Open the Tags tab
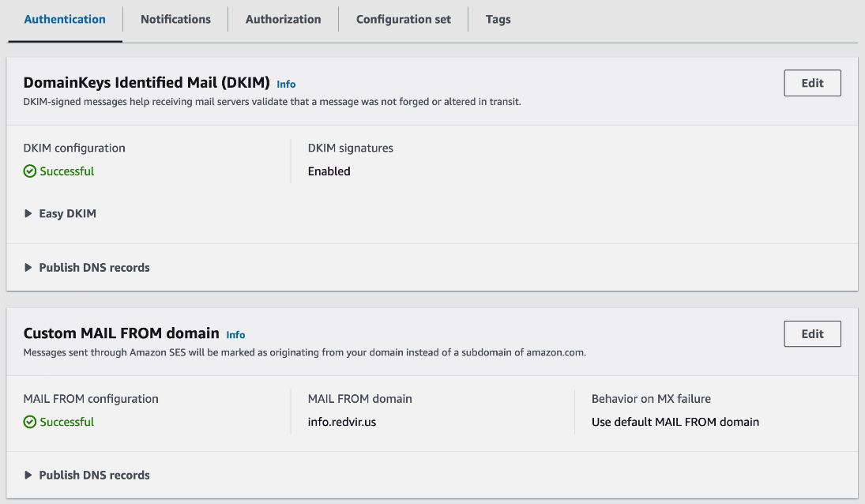Screen dimensions: 865x504 (498, 19)
